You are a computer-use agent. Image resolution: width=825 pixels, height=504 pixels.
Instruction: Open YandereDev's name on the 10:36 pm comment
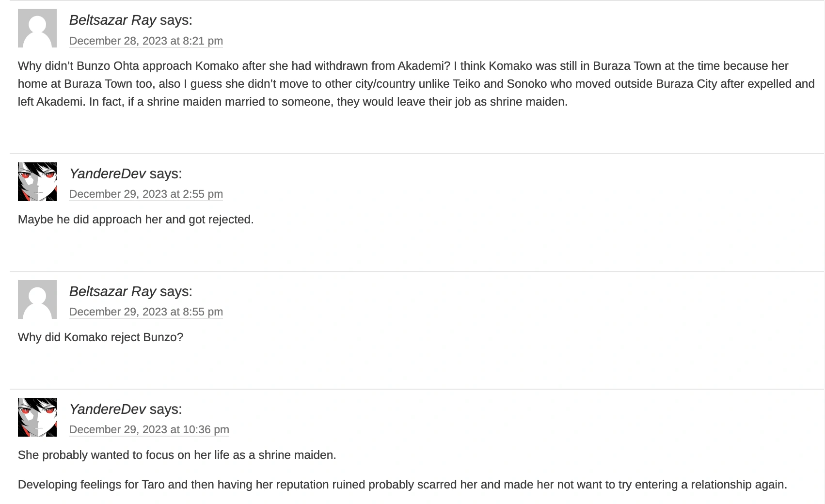107,409
